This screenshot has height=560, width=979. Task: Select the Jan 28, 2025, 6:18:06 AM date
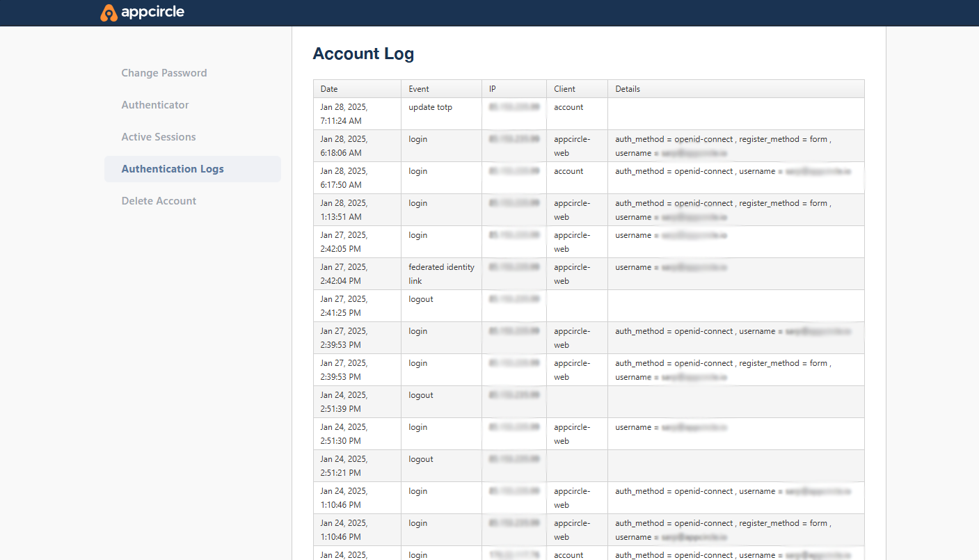pyautogui.click(x=344, y=146)
